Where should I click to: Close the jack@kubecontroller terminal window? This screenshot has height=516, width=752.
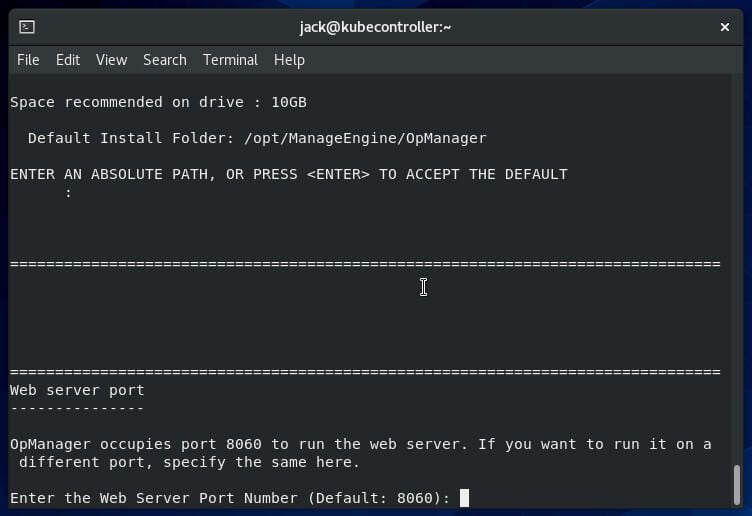click(x=725, y=27)
